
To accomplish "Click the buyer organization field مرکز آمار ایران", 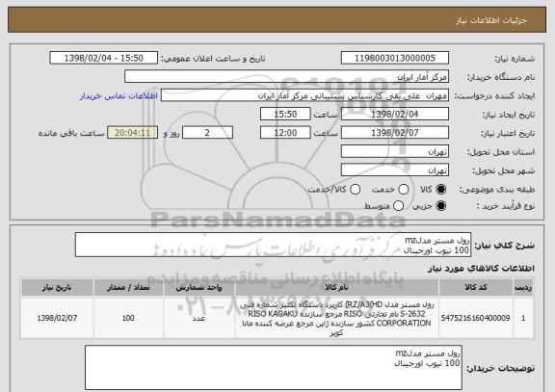I will coord(287,77).
